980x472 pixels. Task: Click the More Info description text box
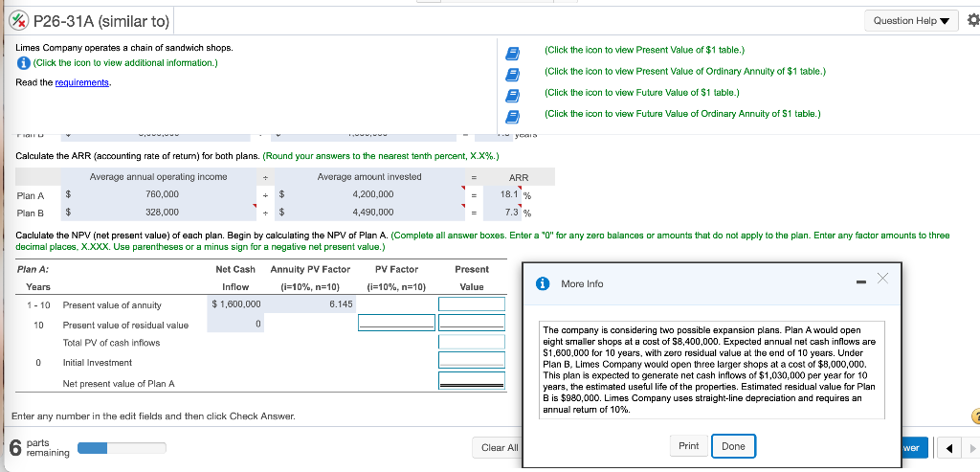(x=712, y=371)
